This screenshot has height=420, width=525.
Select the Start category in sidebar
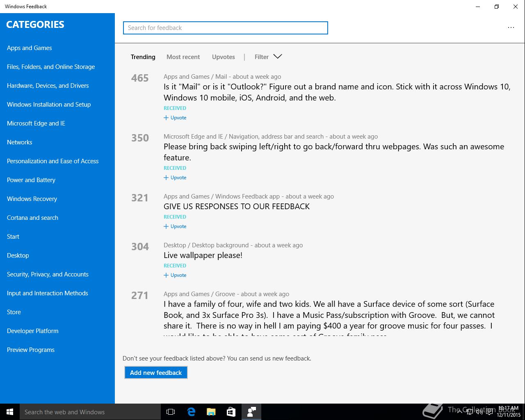[13, 237]
